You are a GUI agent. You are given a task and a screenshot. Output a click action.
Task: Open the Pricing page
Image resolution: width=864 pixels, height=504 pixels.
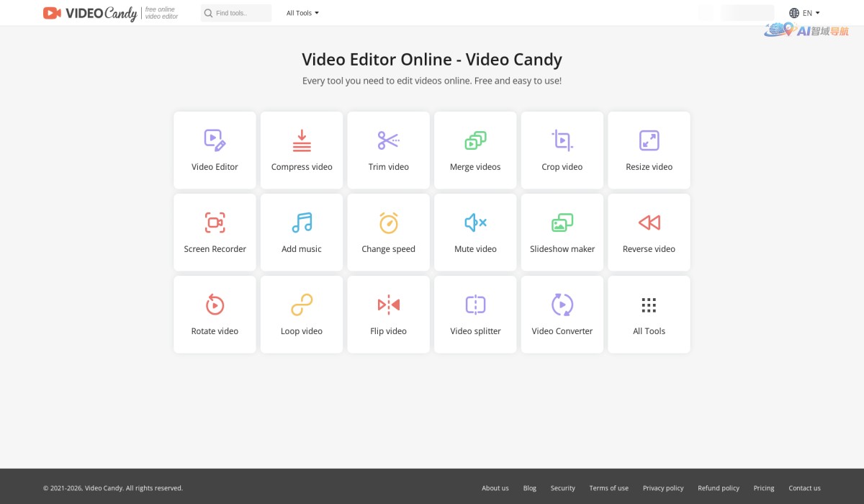coord(764,487)
